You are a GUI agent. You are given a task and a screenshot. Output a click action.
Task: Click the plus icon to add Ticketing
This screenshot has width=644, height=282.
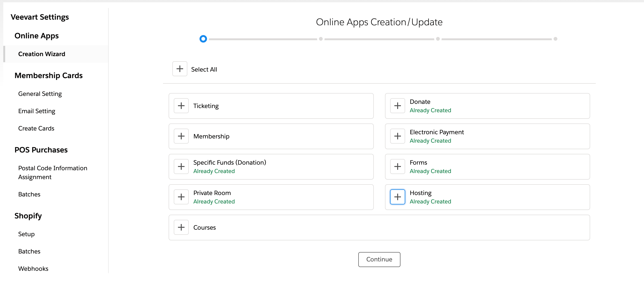(x=181, y=105)
